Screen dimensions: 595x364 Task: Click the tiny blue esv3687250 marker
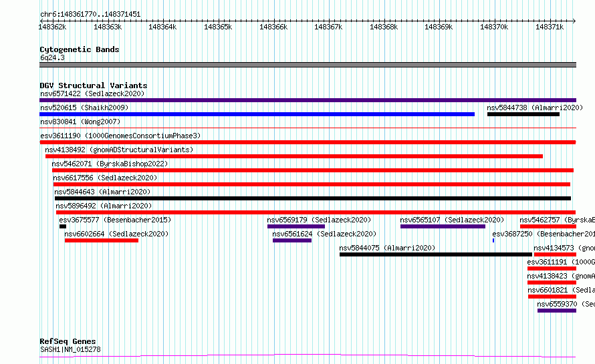(x=493, y=240)
